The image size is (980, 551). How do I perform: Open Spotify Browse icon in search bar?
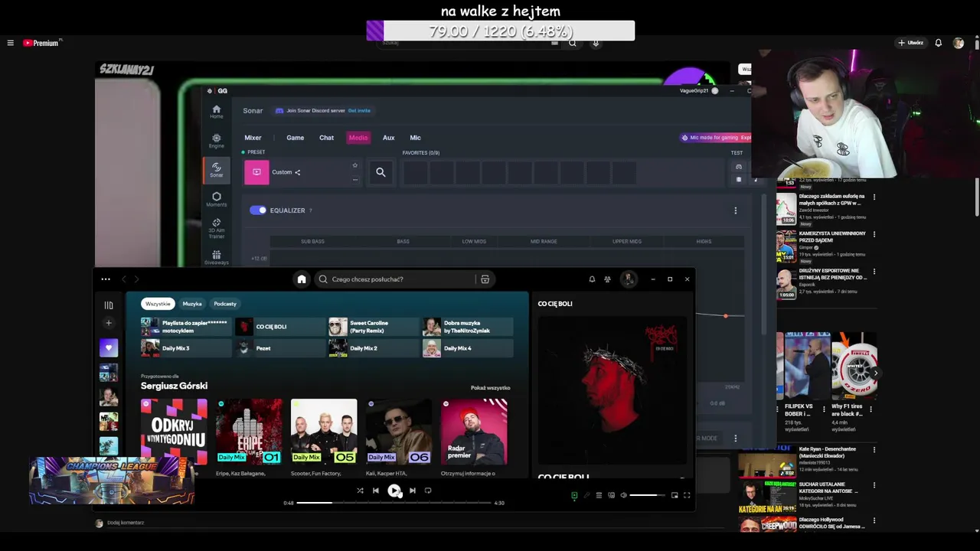tap(485, 279)
